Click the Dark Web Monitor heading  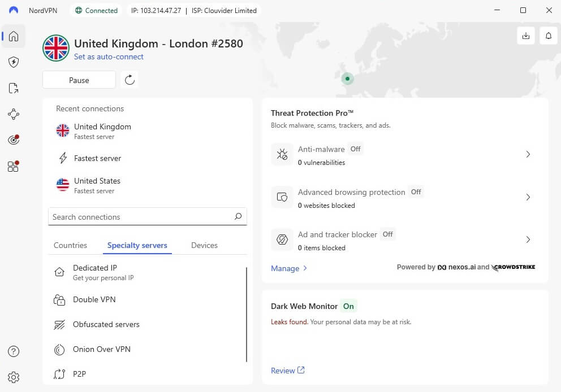304,306
